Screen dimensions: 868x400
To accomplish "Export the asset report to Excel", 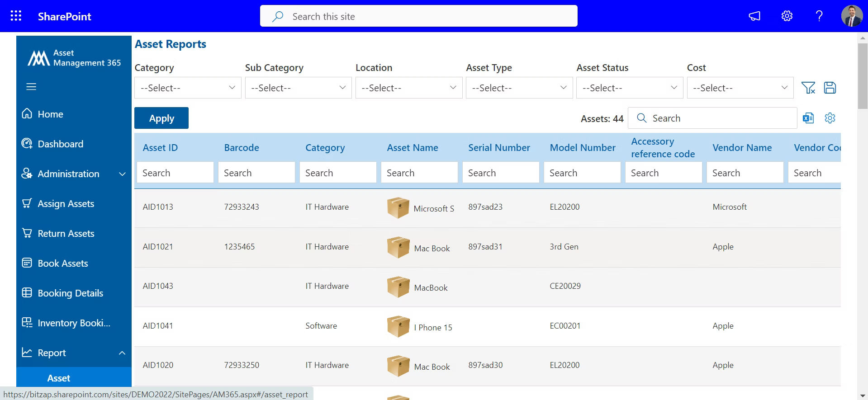I will pos(808,118).
